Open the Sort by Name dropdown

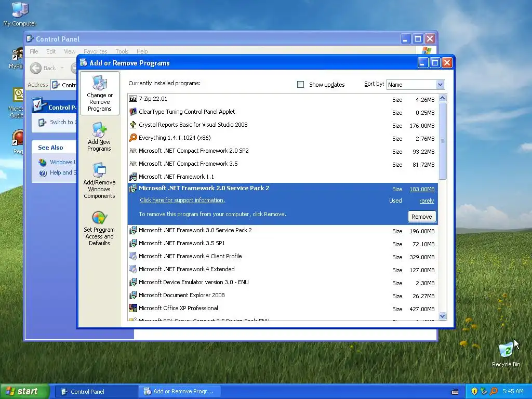(416, 85)
